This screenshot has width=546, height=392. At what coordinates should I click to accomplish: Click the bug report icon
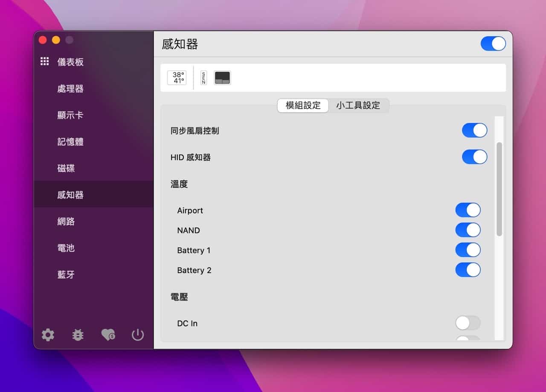(x=78, y=335)
